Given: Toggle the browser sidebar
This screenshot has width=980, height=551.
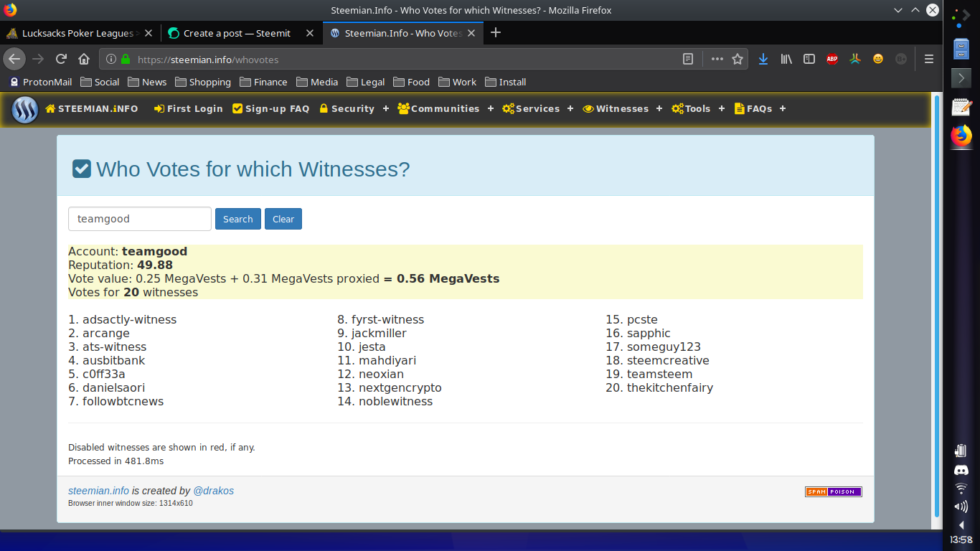Looking at the screenshot, I should tap(809, 59).
